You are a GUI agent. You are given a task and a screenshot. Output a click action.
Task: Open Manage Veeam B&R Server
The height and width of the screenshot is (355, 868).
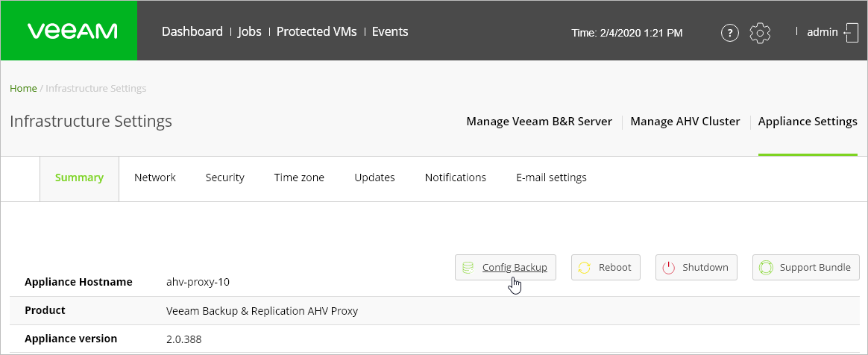tap(539, 122)
